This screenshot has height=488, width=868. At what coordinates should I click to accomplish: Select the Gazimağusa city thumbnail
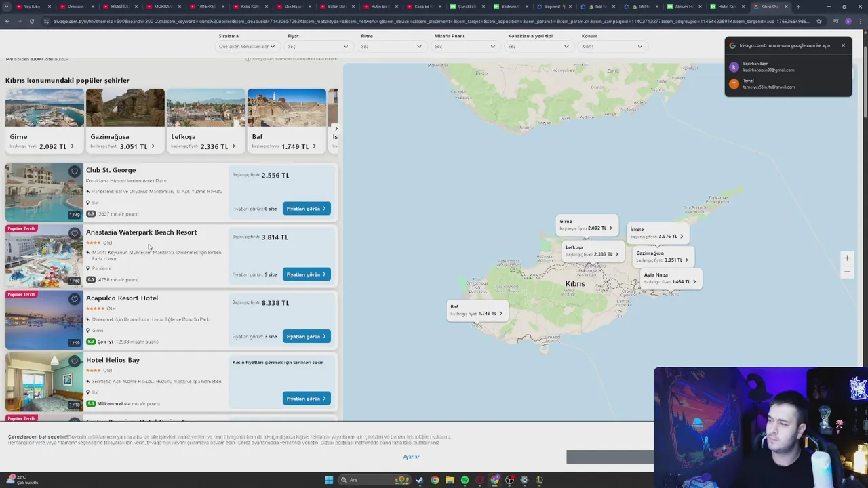pyautogui.click(x=125, y=121)
